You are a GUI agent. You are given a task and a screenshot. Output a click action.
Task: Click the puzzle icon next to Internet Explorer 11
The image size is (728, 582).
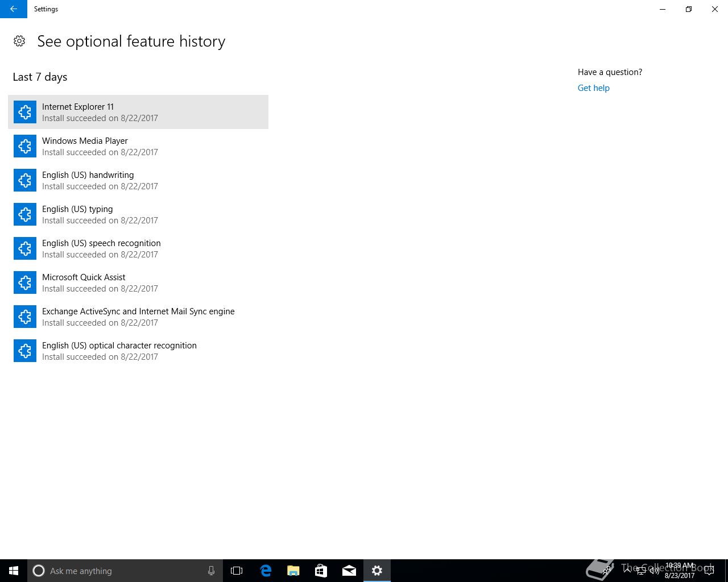tap(25, 112)
